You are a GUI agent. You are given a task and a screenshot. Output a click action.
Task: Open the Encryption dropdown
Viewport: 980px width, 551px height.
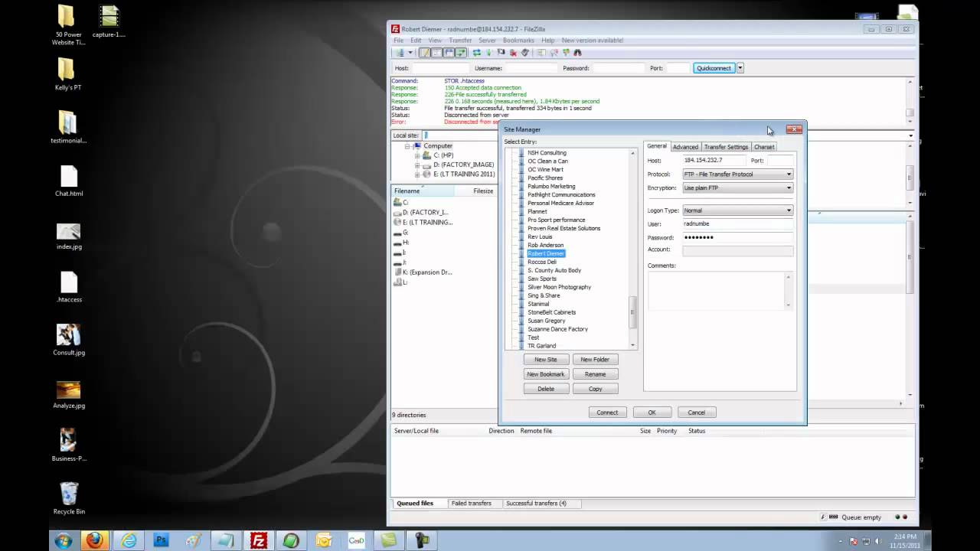(737, 188)
